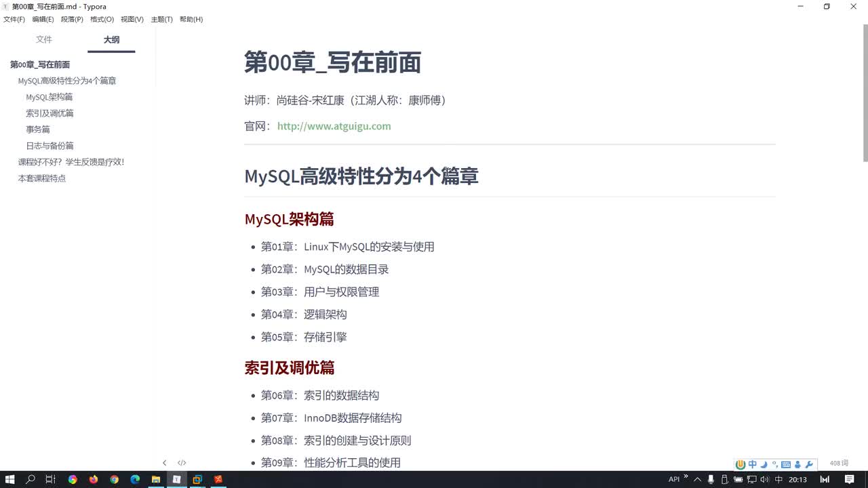Open the action center notifications
Image resolution: width=868 pixels, height=488 pixels.
click(849, 479)
